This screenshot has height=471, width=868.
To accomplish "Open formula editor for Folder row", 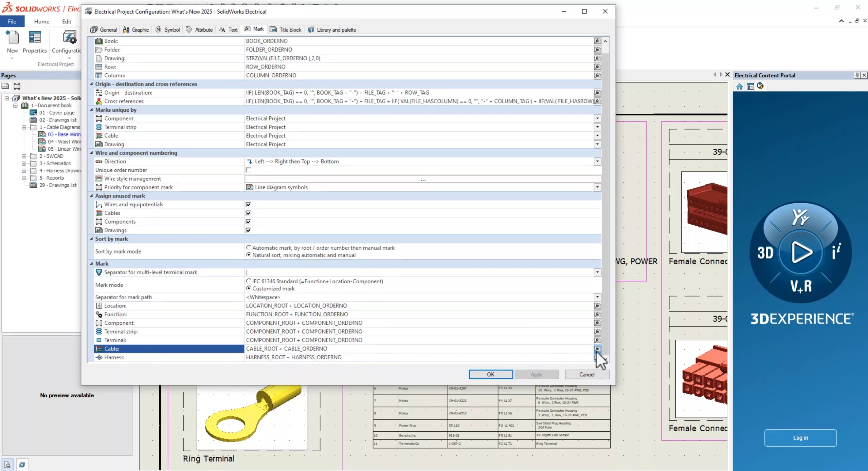I will coord(597,50).
